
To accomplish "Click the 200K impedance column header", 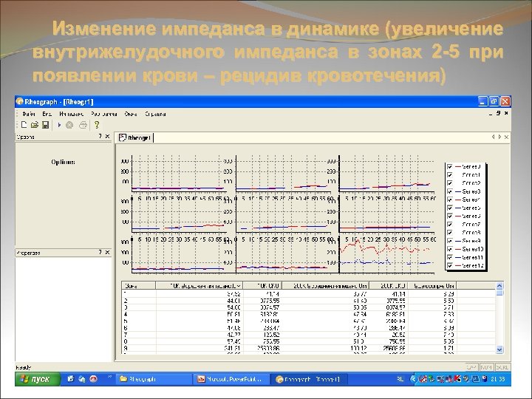I will [325, 286].
